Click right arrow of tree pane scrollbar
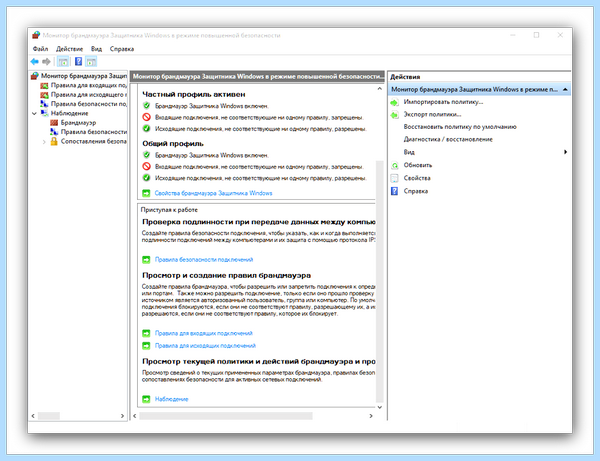 tap(122, 416)
